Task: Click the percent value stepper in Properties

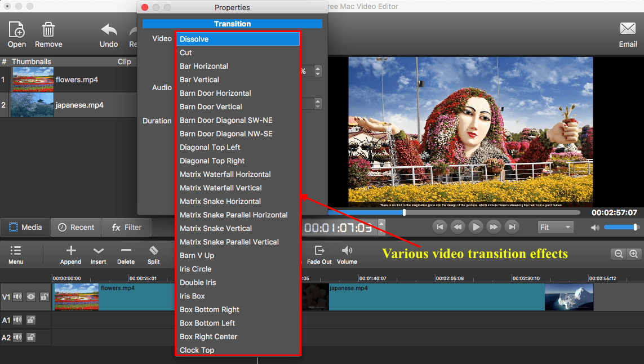Action: [x=317, y=71]
